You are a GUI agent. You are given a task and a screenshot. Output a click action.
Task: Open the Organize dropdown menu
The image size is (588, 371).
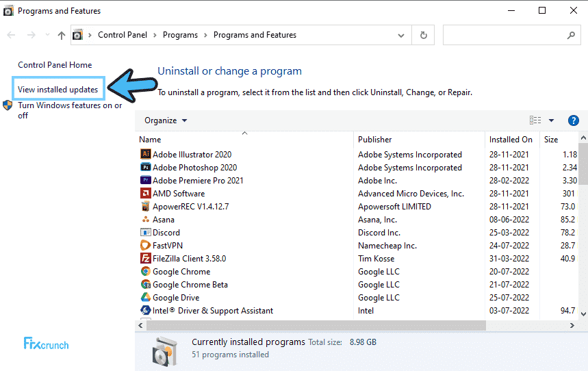(166, 120)
